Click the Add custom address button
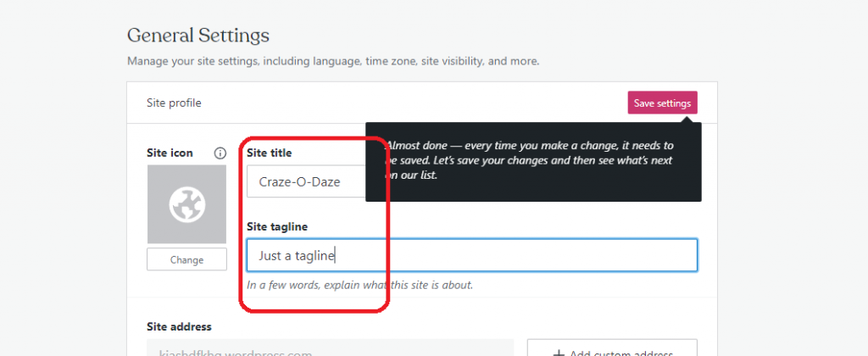 (x=612, y=348)
